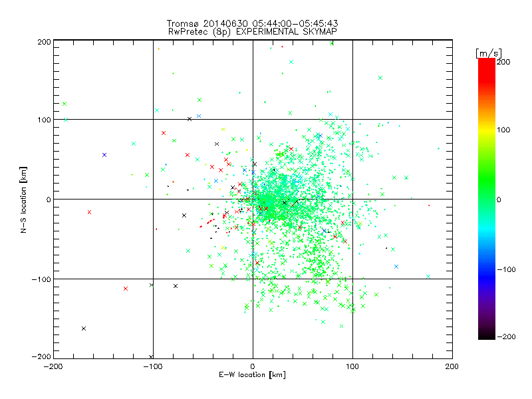Click the 'N-S location [km]' axis label
This screenshot has height=399, width=532.
tap(23, 199)
